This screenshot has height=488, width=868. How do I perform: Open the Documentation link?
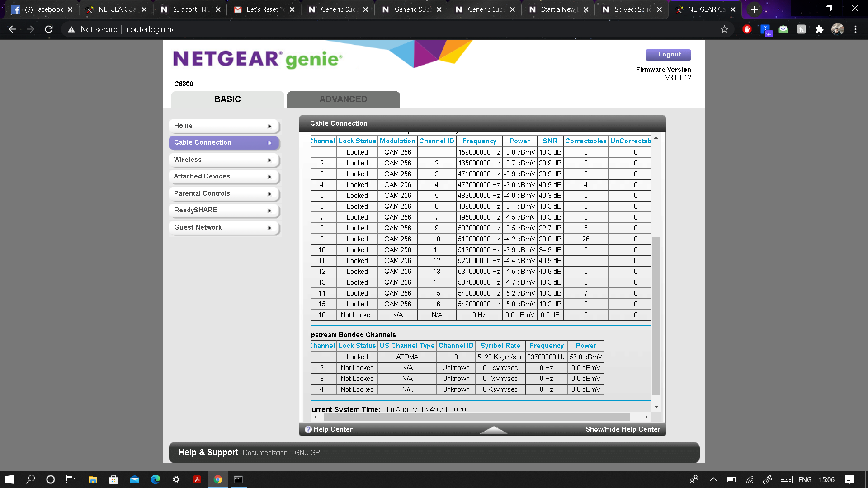point(264,452)
